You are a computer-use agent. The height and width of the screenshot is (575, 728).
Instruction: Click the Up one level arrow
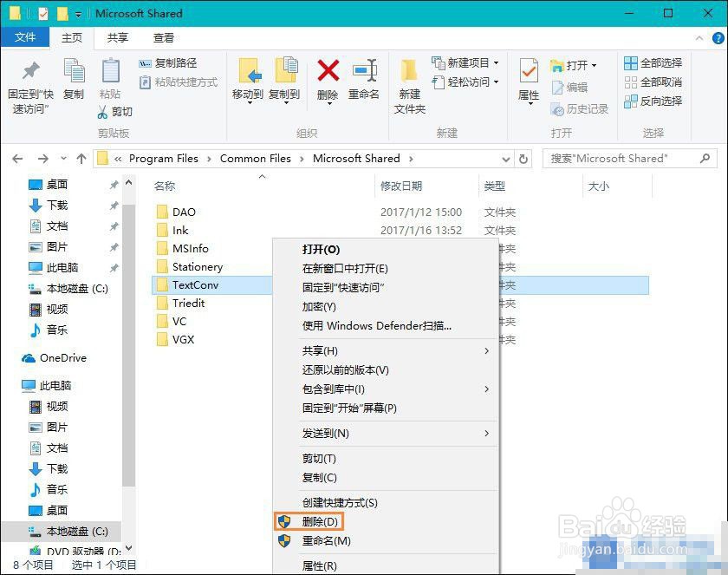pyautogui.click(x=81, y=159)
